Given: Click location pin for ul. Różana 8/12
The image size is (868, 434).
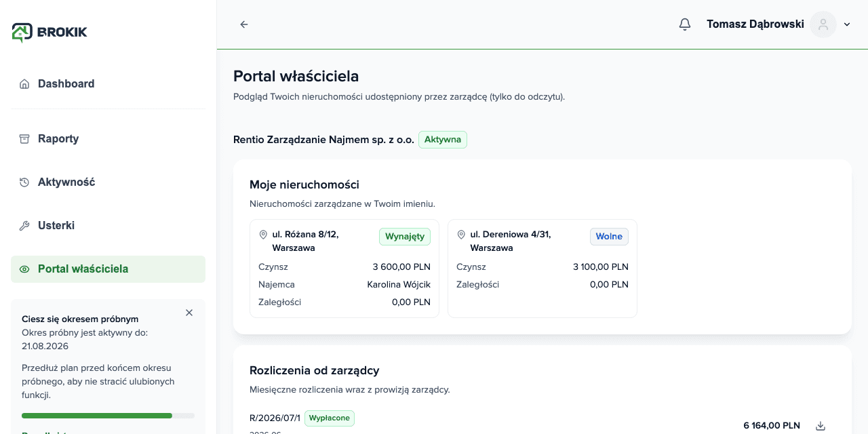Looking at the screenshot, I should pyautogui.click(x=264, y=235).
